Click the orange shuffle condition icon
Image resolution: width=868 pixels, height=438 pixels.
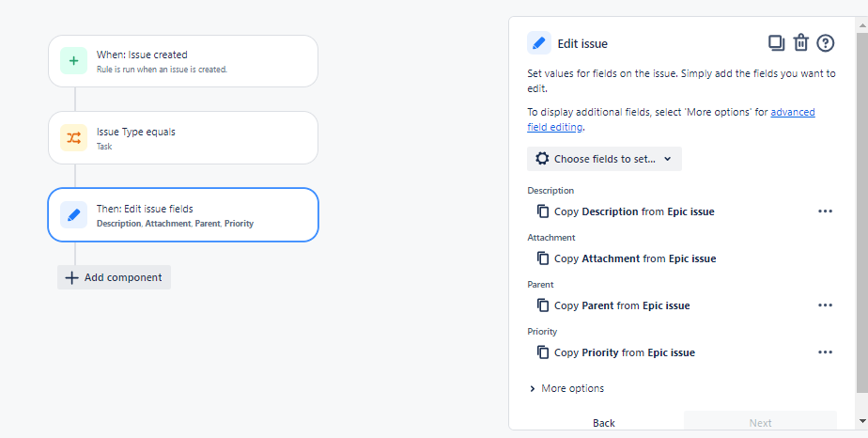[73, 138]
